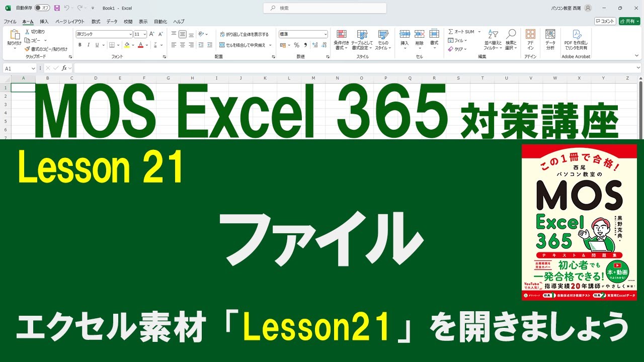644x362 pixels.
Task: Click the account name パソコン教室 西尾
Action: point(566,8)
